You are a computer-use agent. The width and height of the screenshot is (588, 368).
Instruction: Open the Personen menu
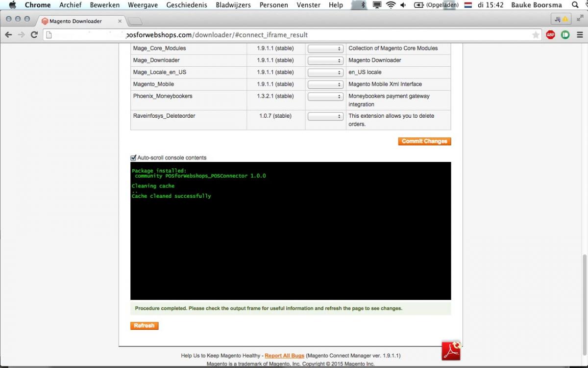(274, 5)
